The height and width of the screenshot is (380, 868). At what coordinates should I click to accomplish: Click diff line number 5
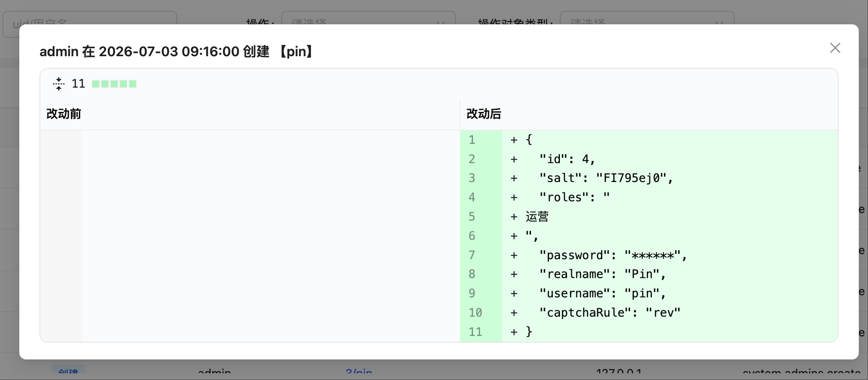point(472,216)
